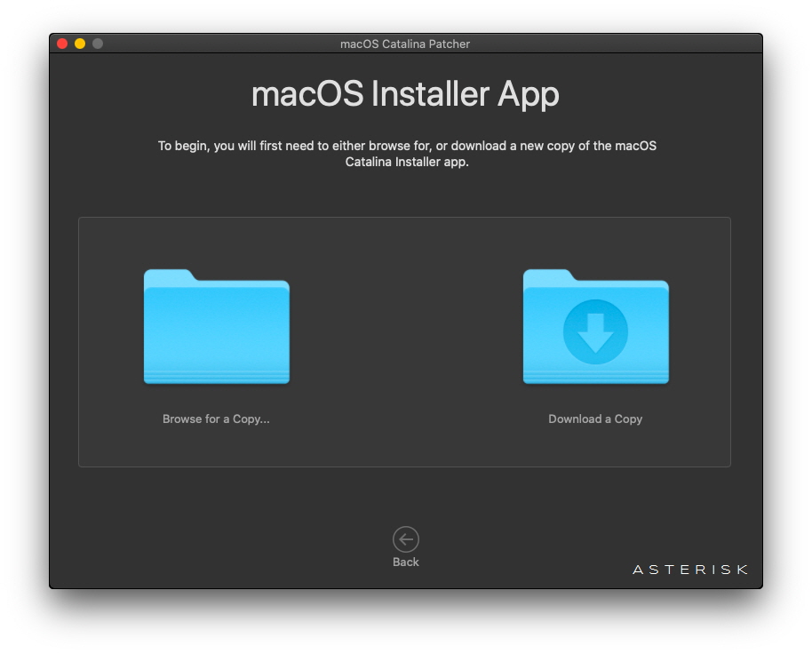Close the macOS Catalina Patcher window
Image resolution: width=812 pixels, height=654 pixels.
click(x=62, y=44)
